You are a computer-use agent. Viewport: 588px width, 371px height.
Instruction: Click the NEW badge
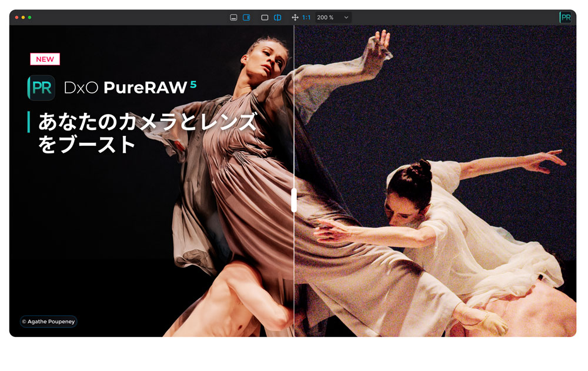[45, 59]
